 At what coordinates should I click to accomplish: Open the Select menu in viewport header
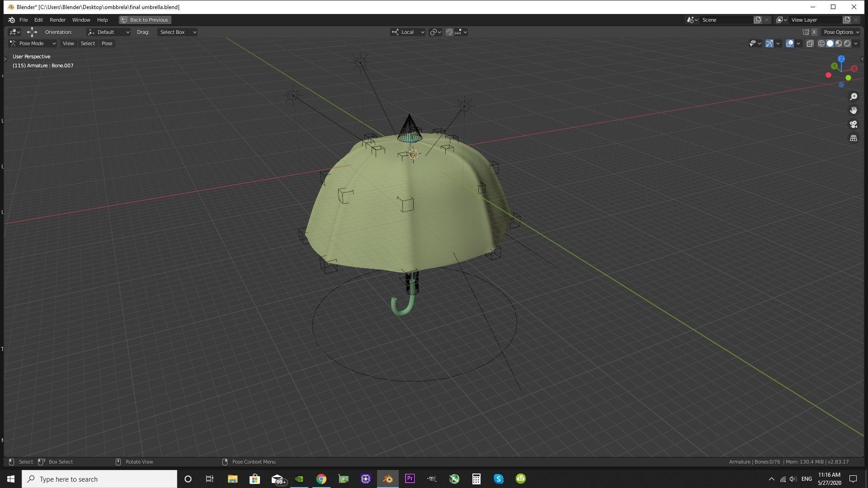(88, 43)
